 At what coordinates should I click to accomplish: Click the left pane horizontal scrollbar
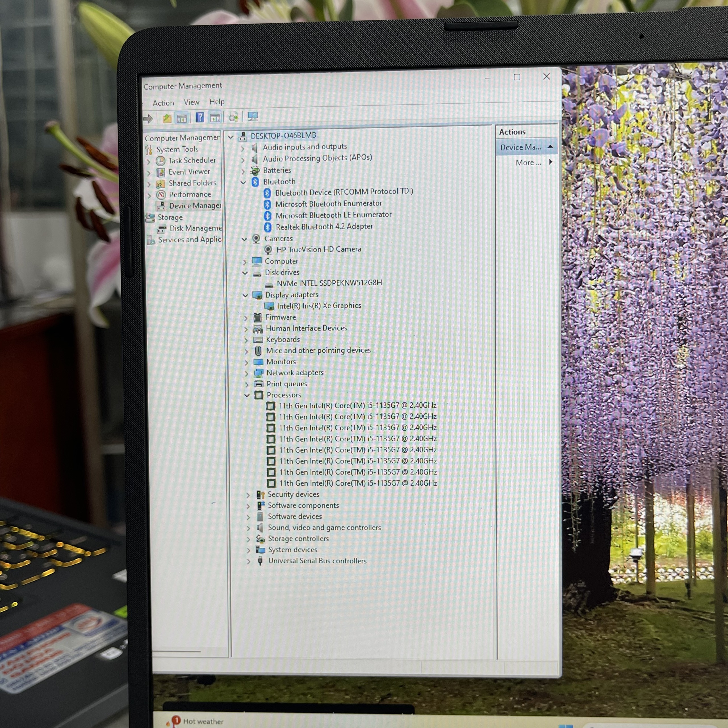click(x=176, y=651)
